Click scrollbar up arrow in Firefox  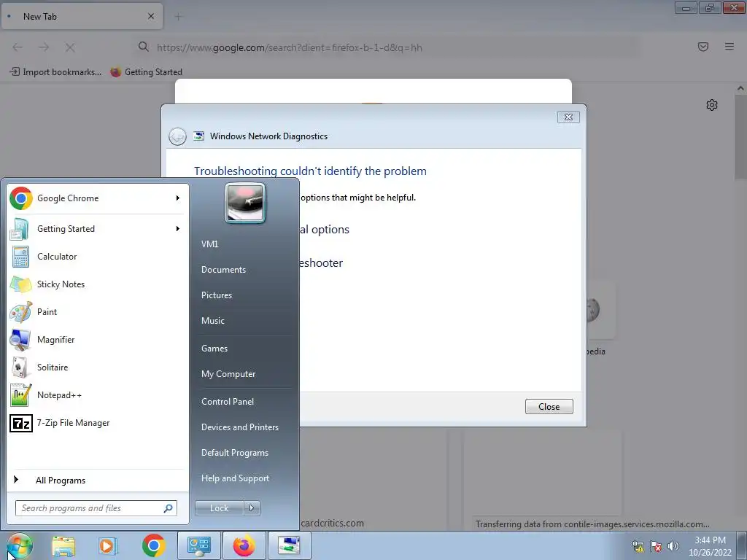tap(741, 88)
